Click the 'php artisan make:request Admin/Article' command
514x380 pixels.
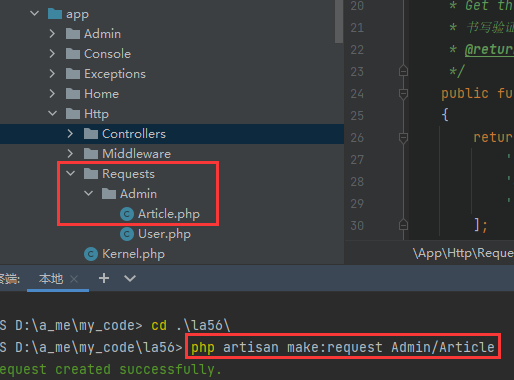[x=343, y=347]
